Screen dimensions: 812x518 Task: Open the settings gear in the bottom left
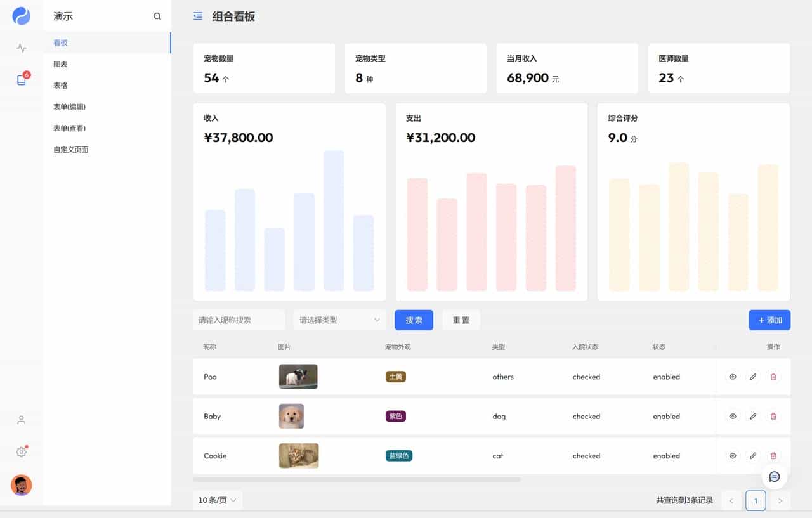(x=21, y=451)
